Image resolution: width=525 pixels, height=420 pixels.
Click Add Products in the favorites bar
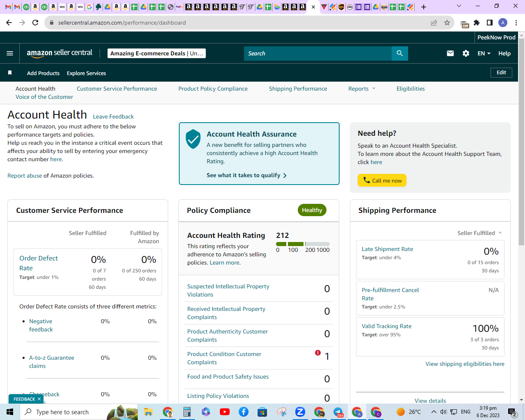tap(43, 73)
